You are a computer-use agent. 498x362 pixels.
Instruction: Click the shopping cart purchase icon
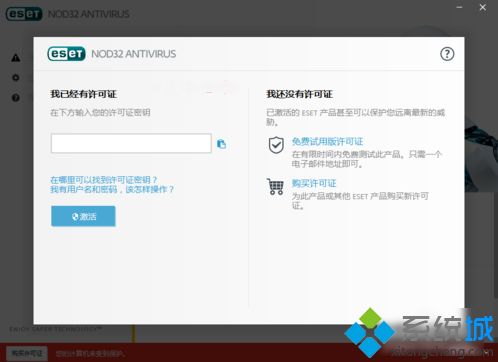tap(275, 187)
